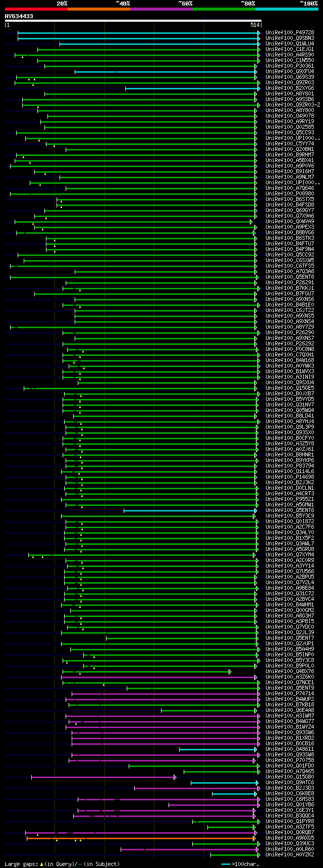Image resolution: width=323 pixels, height=868 pixels.
Task: Open hit UniRef100_Q6E4A8
Action: [x=290, y=710]
